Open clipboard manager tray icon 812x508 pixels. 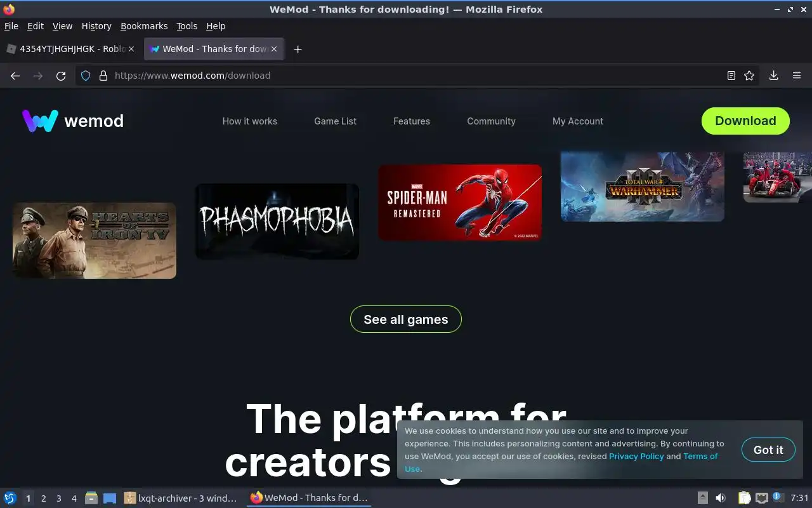[744, 498]
